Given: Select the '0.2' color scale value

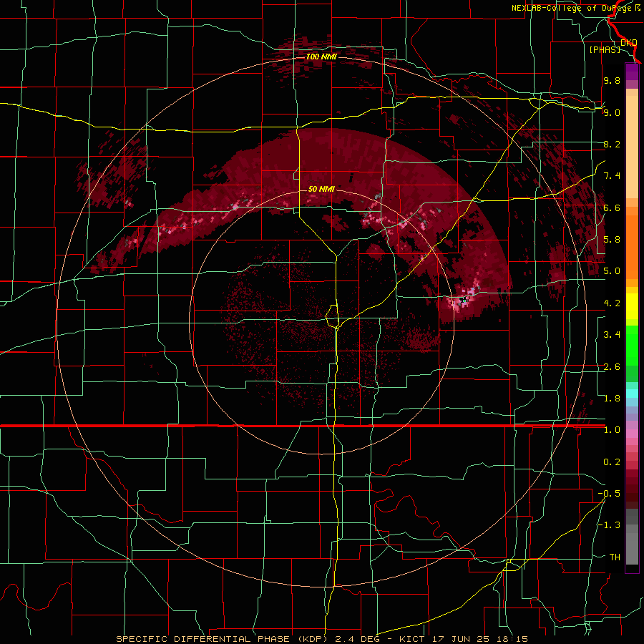Looking at the screenshot, I should (x=612, y=462).
